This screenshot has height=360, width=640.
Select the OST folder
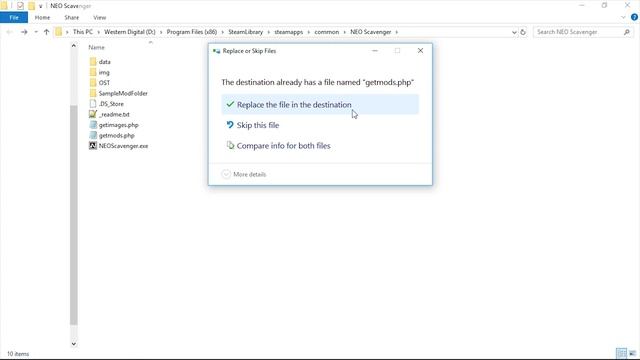pos(104,83)
